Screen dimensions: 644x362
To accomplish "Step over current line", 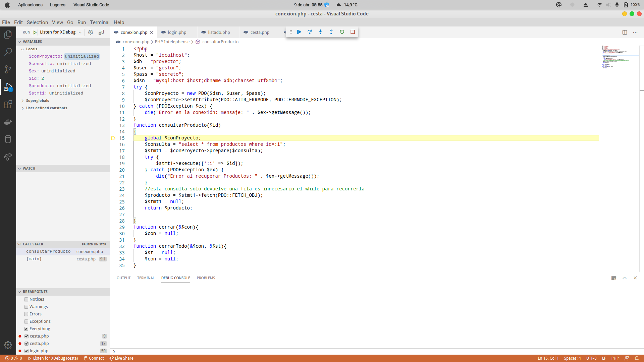I will tap(310, 32).
